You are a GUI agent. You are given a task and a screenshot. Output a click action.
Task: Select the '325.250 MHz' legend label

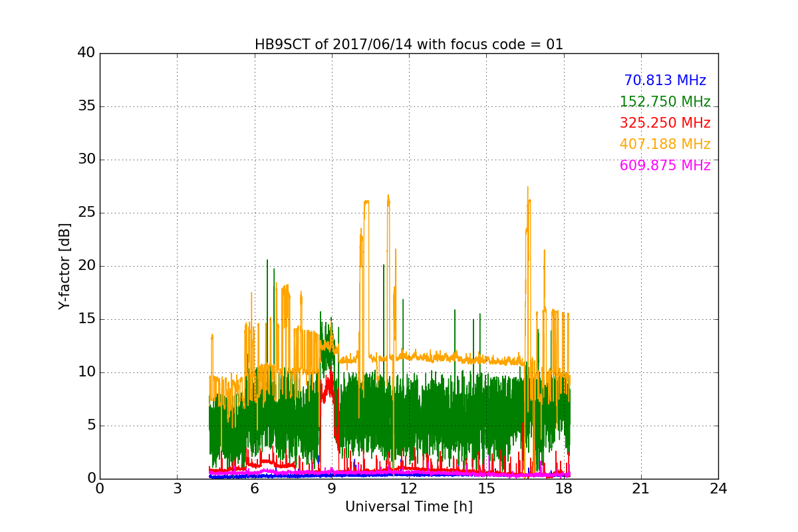tap(665, 123)
